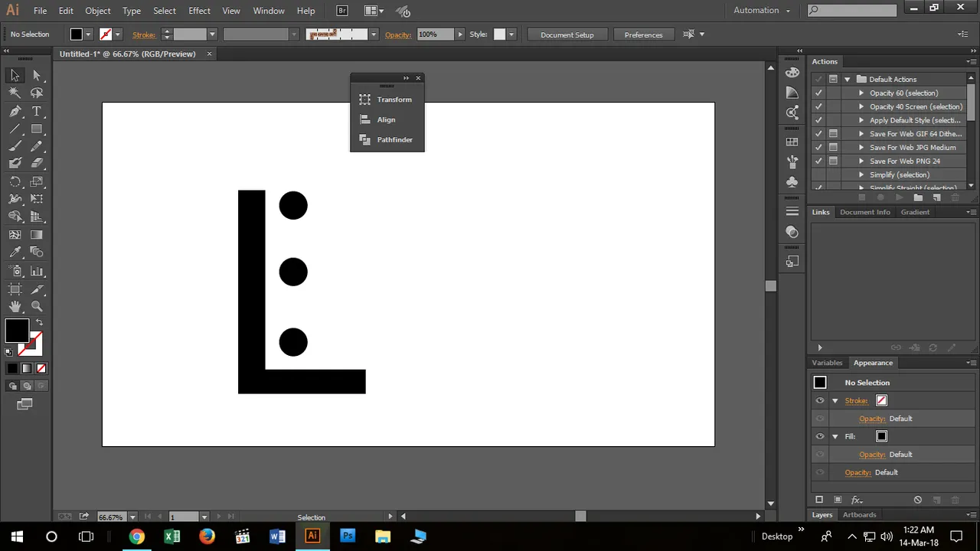Viewport: 980px width, 551px height.
Task: Collapse Fill row in Appearance panel
Action: (x=835, y=436)
